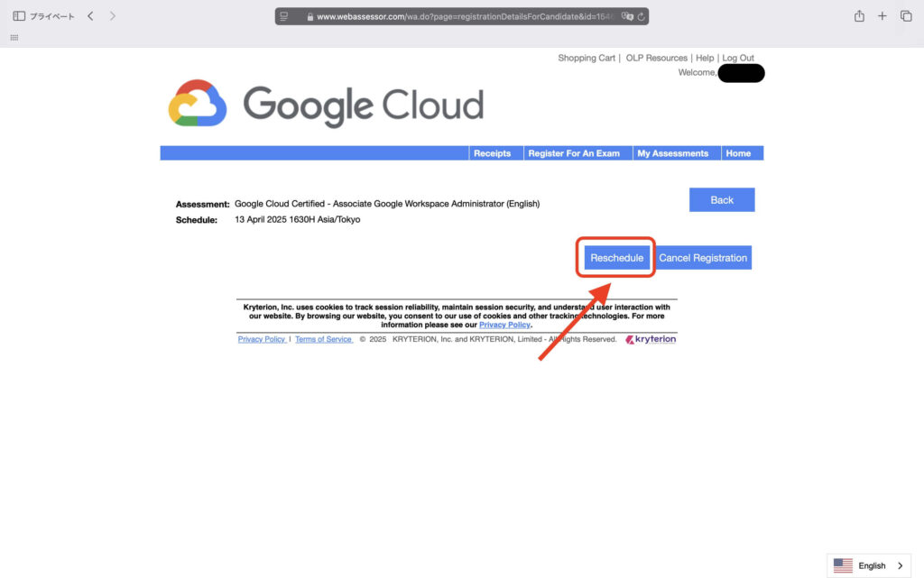This screenshot has width=924, height=578.
Task: Go forward with the browser arrow
Action: click(x=113, y=16)
